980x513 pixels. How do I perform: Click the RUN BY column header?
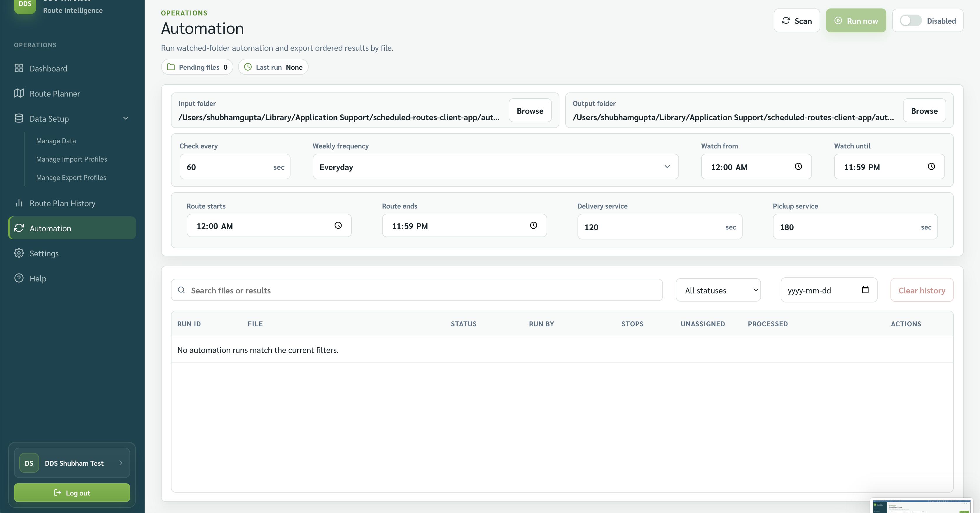click(541, 324)
